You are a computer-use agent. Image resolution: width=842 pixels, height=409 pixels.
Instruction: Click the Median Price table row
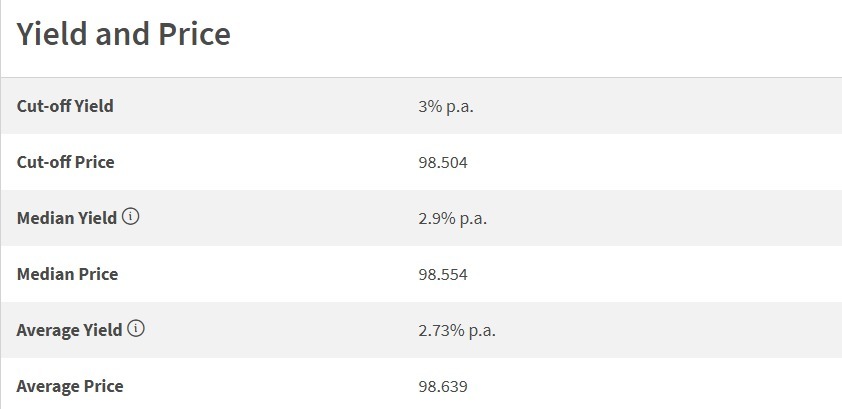click(421, 274)
